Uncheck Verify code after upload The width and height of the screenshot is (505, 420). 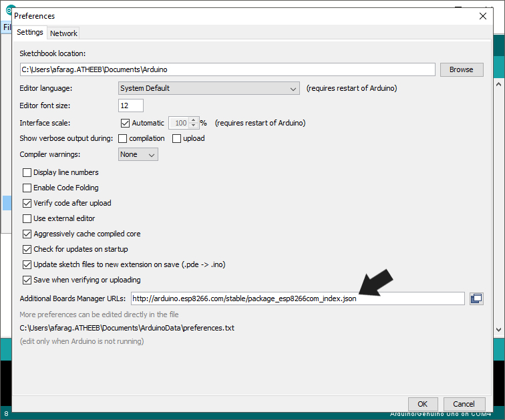point(27,203)
